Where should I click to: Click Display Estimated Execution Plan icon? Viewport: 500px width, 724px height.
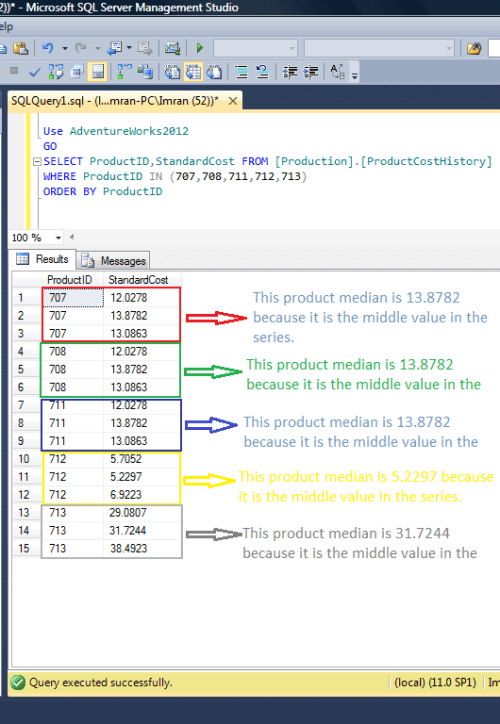(56, 72)
